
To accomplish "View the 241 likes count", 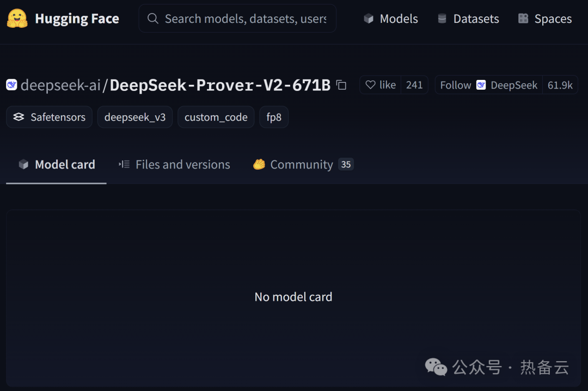I will [x=414, y=85].
